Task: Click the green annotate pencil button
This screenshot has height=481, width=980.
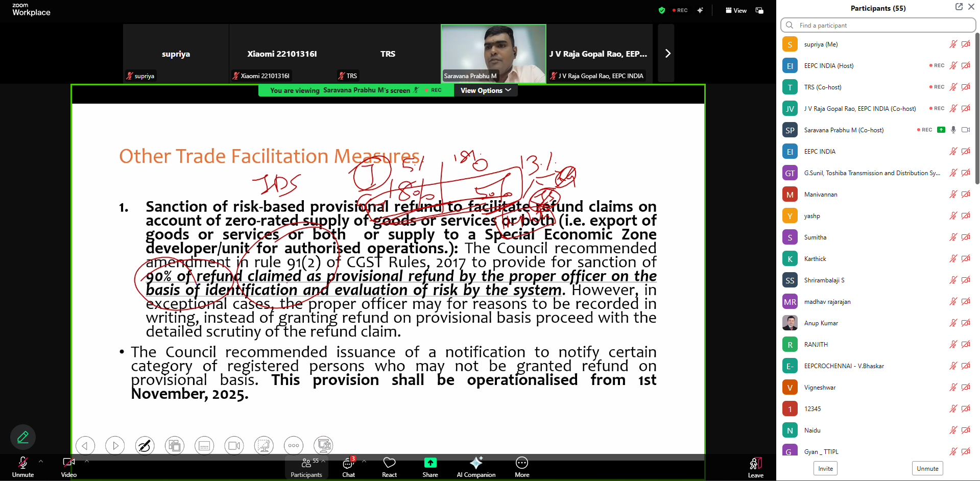Action: pos(23,437)
